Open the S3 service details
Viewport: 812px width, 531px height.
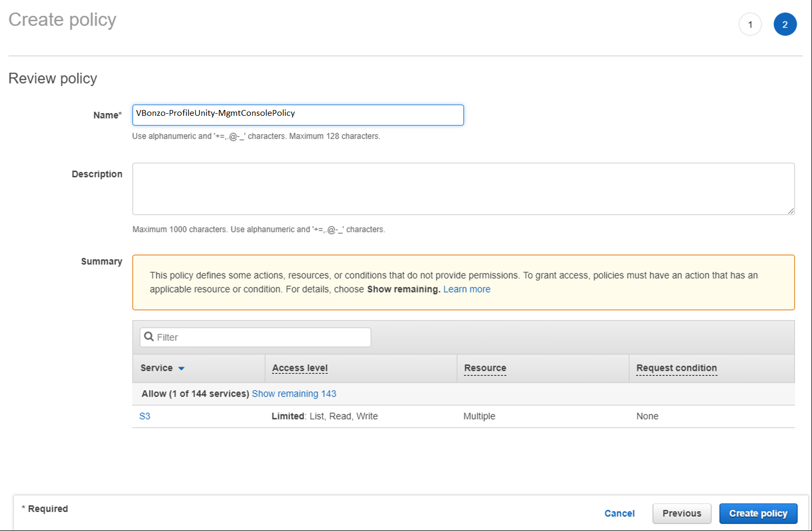point(145,416)
